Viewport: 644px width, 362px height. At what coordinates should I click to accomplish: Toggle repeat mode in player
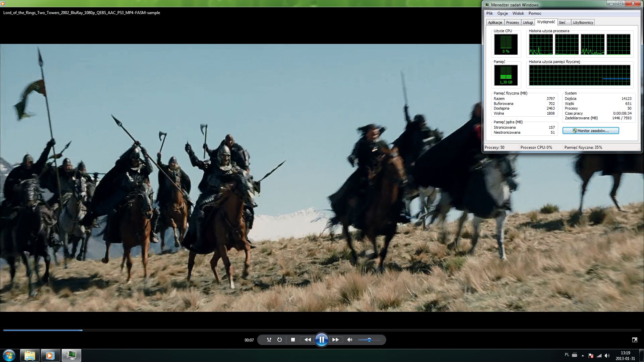pos(279,340)
